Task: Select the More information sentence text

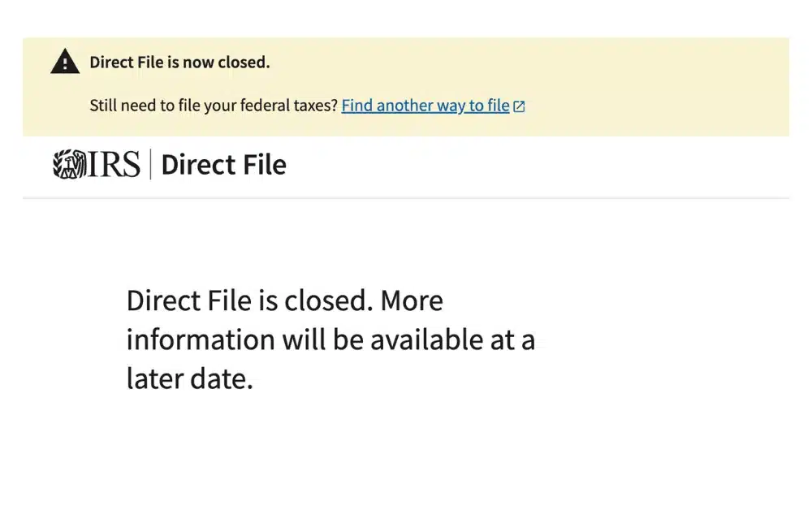Action: (330, 339)
